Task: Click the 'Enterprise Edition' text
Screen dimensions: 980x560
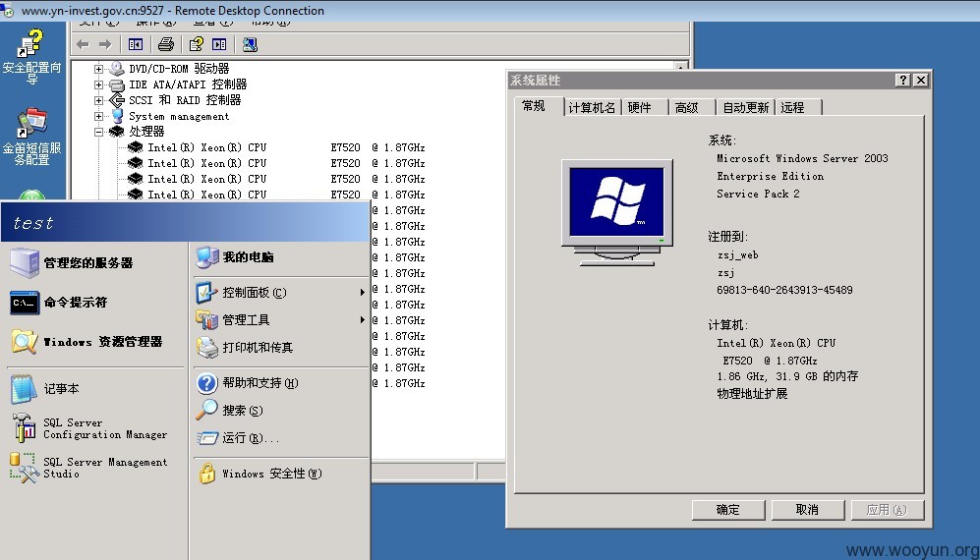Action: tap(770, 176)
